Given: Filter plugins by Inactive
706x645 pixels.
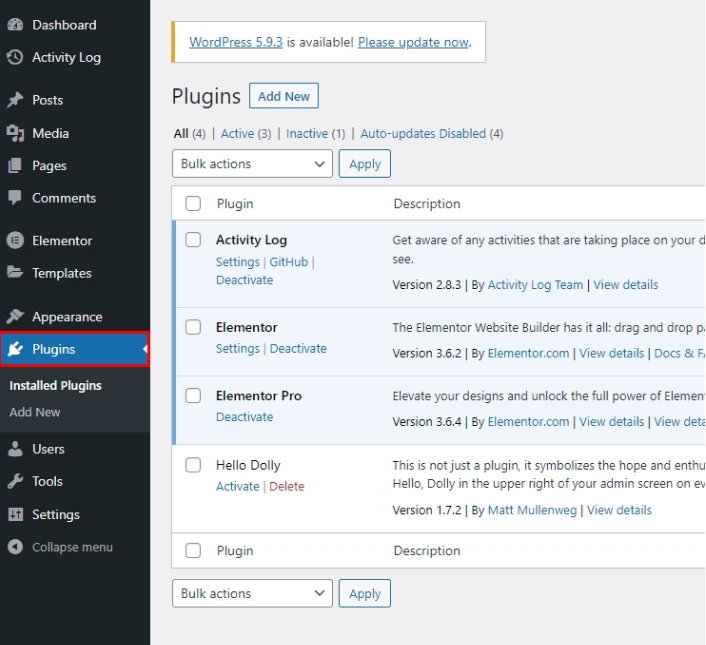Looking at the screenshot, I should [x=307, y=134].
